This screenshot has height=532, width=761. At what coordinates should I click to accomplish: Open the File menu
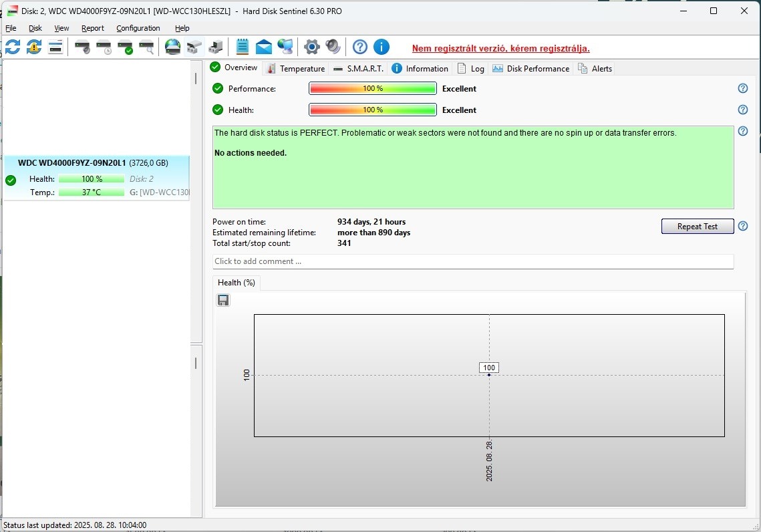click(x=11, y=28)
